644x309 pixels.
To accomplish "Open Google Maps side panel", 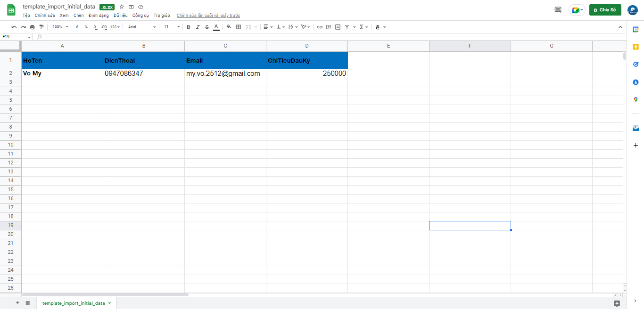I will pos(636,100).
